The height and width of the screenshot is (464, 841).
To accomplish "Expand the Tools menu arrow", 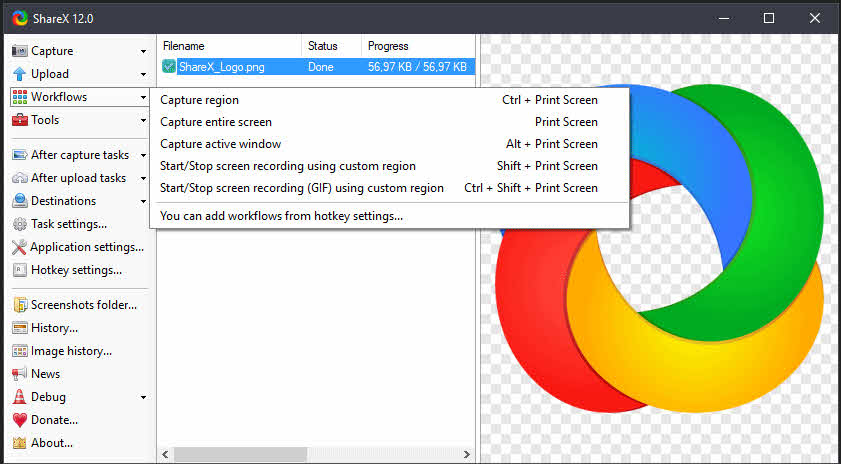I will (x=143, y=121).
